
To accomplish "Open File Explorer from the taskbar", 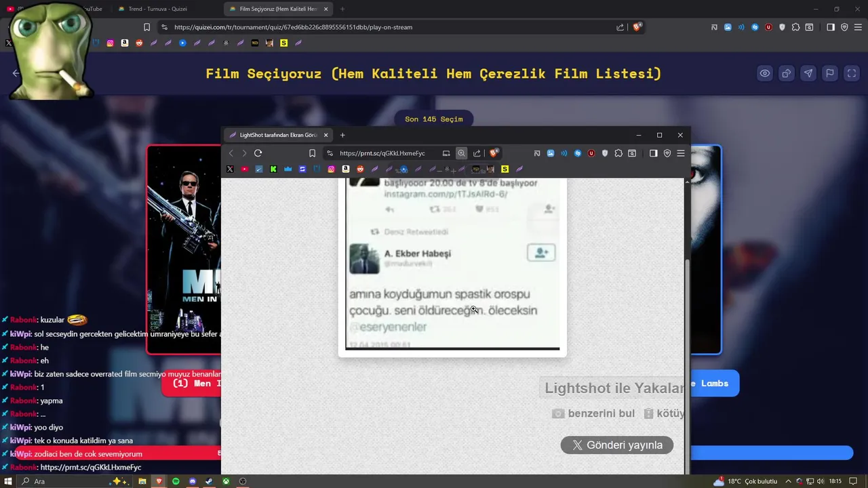I will (x=142, y=481).
